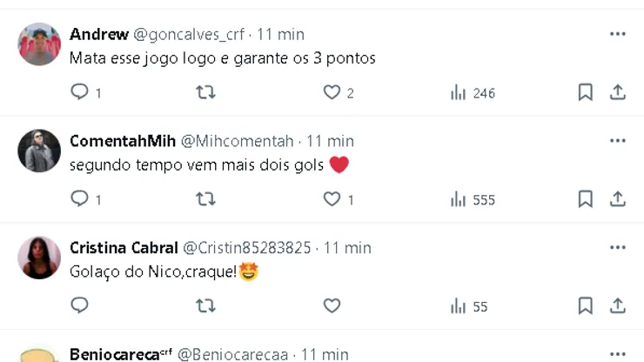Reply to Cristina Cabral's tweet
The image size is (644, 362).
(x=80, y=305)
